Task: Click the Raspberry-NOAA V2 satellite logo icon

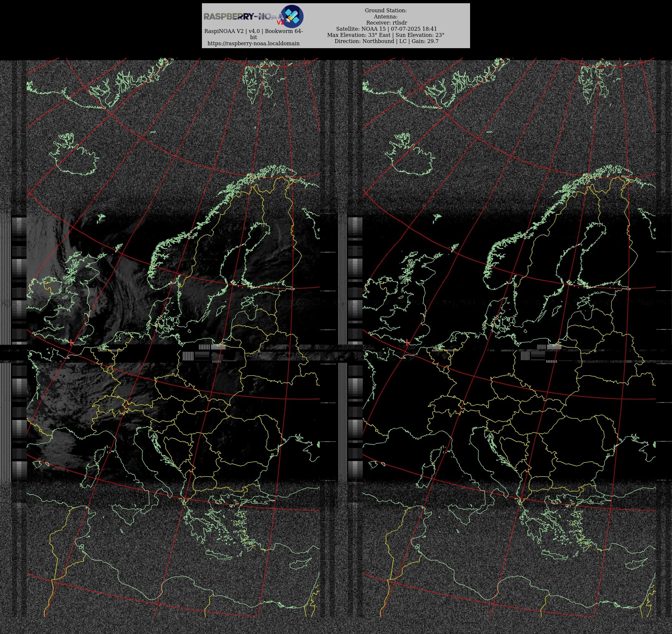Action: coord(292,16)
